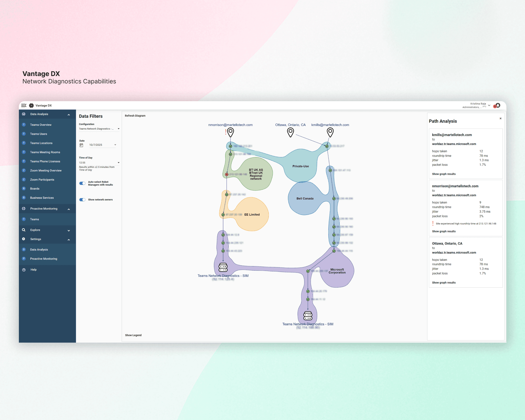Image resolution: width=525 pixels, height=420 pixels.
Task: Click the Business Services B icon
Action: [x=24, y=198]
